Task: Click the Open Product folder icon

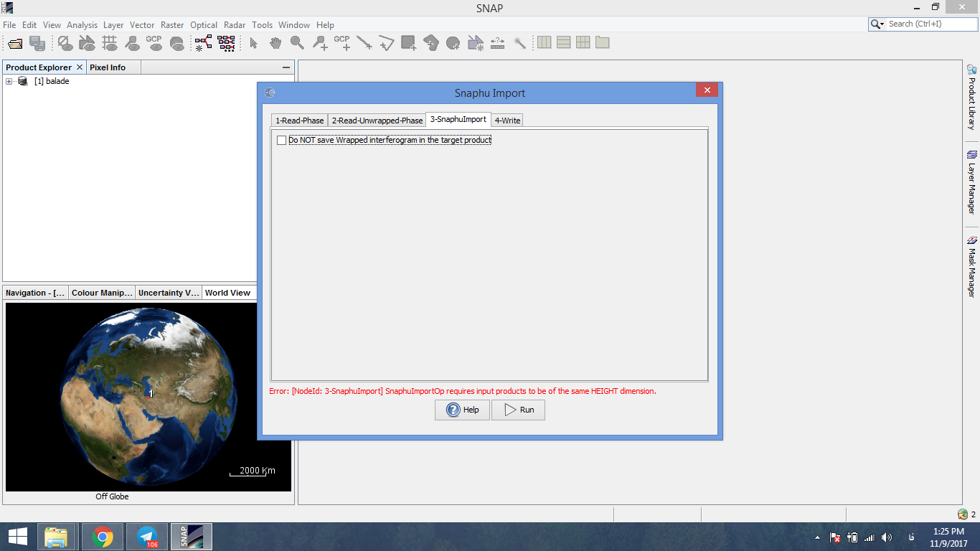Action: [x=15, y=43]
